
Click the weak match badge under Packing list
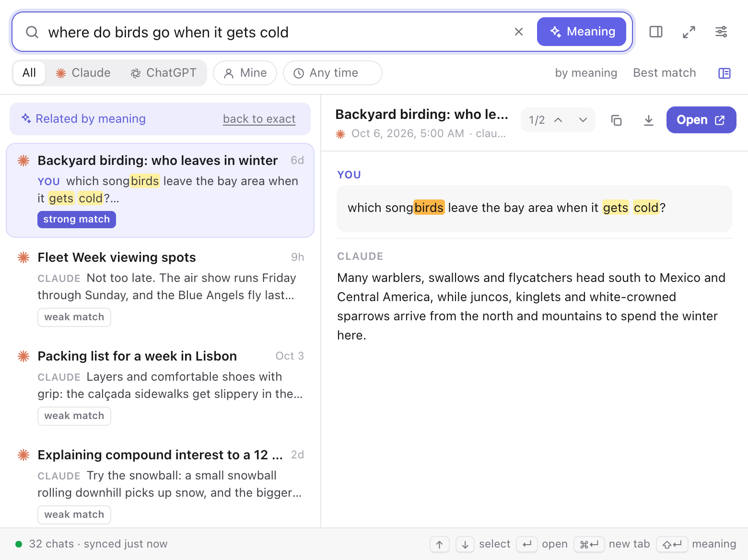point(74,416)
